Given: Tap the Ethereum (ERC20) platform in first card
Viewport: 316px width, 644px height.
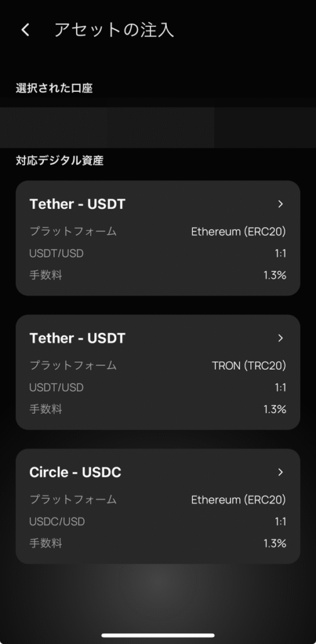Looking at the screenshot, I should click(239, 231).
